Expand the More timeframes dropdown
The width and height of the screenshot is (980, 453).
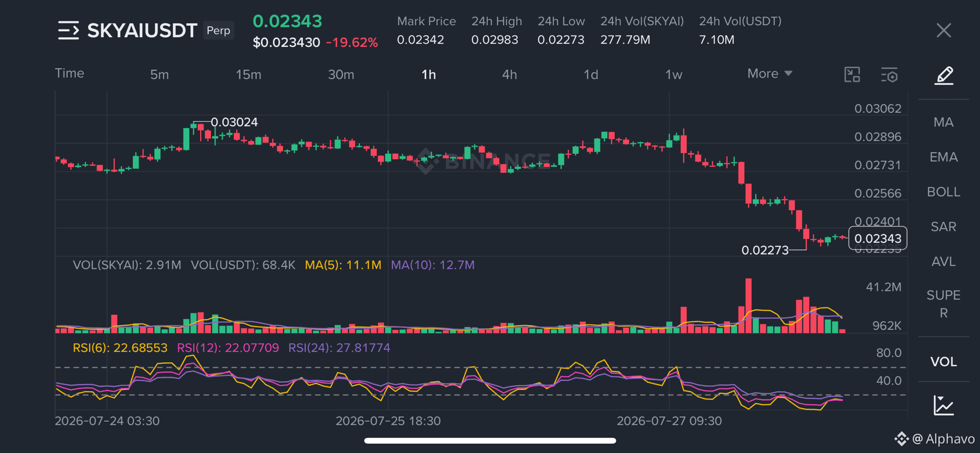[x=769, y=73]
